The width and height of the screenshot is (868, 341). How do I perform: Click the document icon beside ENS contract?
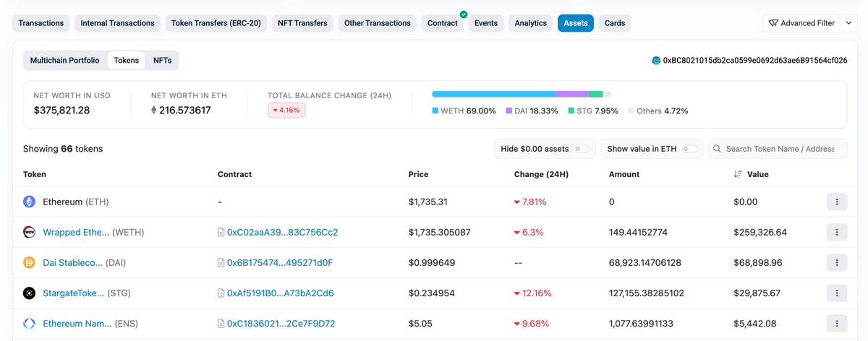(221, 324)
